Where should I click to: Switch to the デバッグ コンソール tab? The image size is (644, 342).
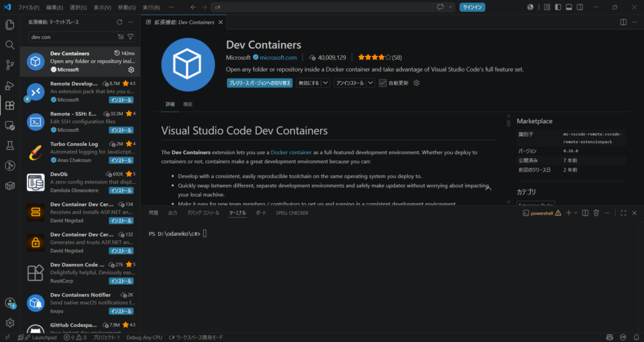tap(203, 213)
